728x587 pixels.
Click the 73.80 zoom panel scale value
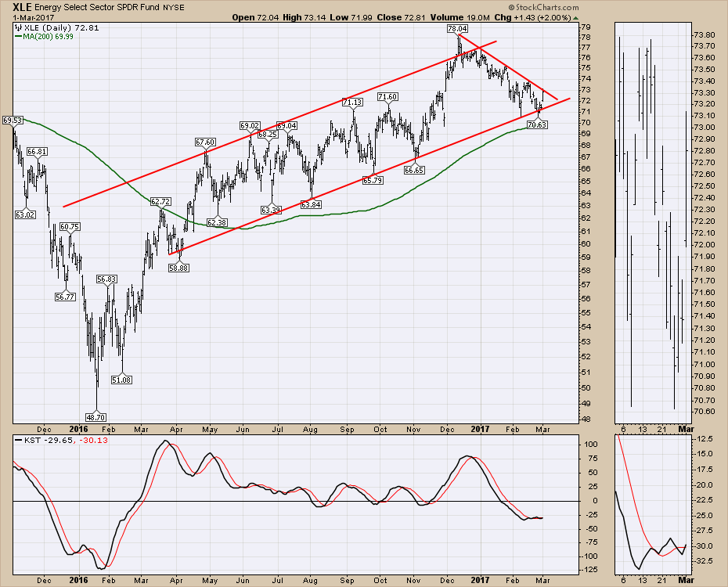tap(704, 34)
